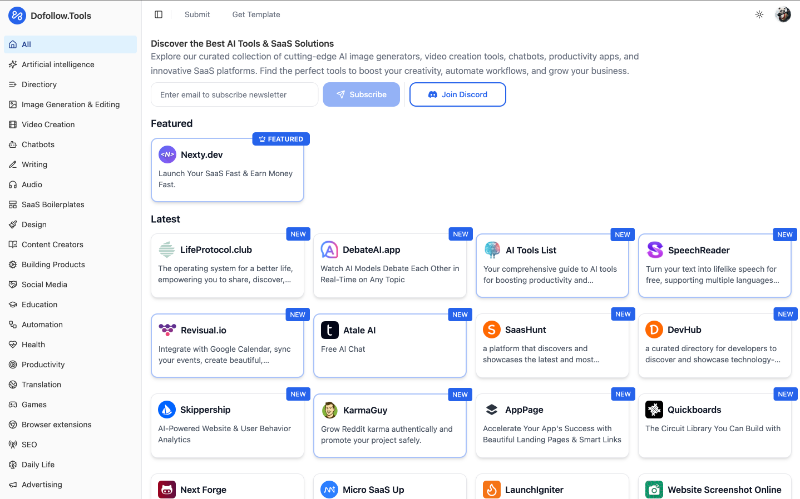The width and height of the screenshot is (800, 499).
Task: Click the Dofollow.Tools logo icon
Action: pos(16,15)
